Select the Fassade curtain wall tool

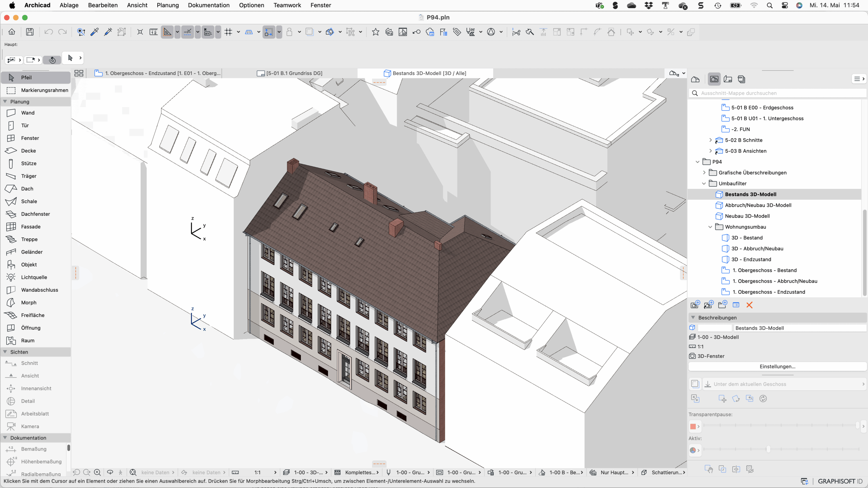click(35, 227)
